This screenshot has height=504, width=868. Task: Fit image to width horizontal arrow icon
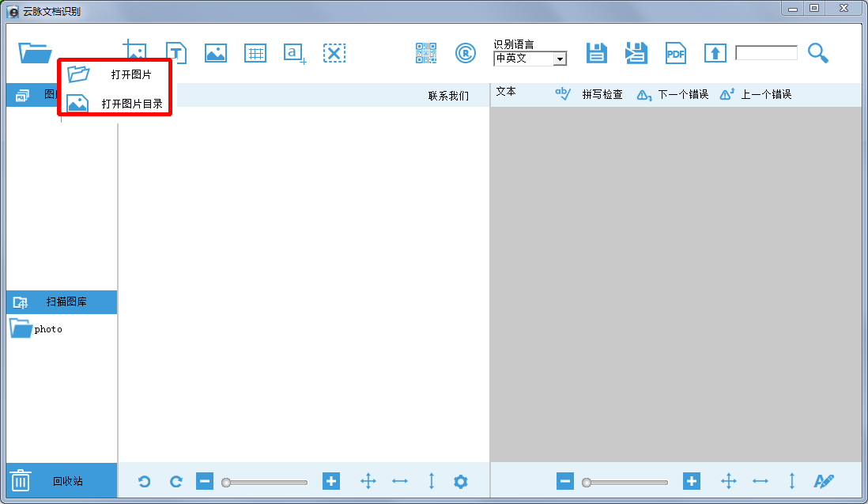pyautogui.click(x=400, y=481)
